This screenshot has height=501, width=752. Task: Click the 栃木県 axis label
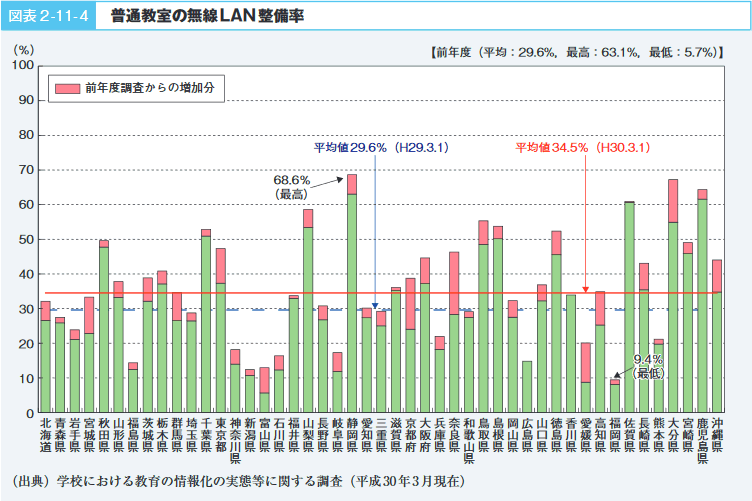tap(162, 435)
